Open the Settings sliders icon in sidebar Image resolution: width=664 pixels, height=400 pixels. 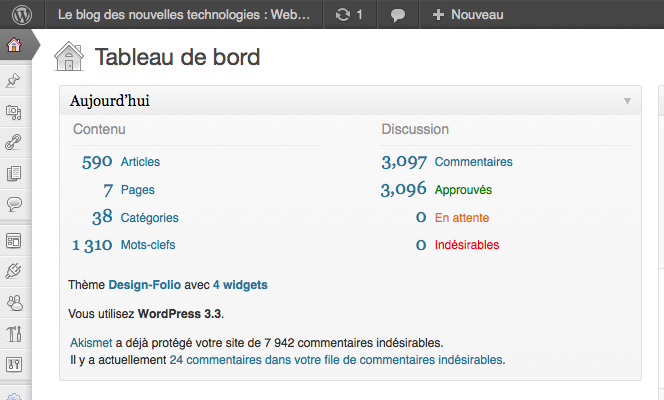[x=14, y=363]
